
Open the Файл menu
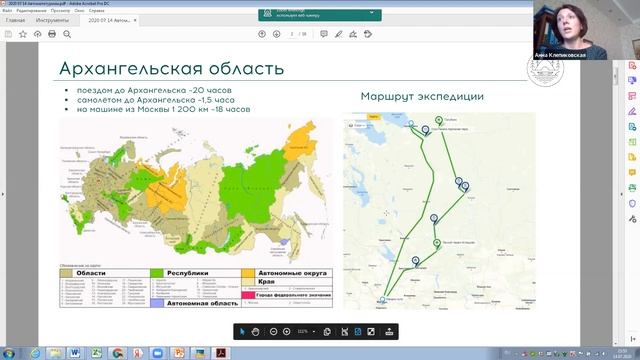point(7,10)
